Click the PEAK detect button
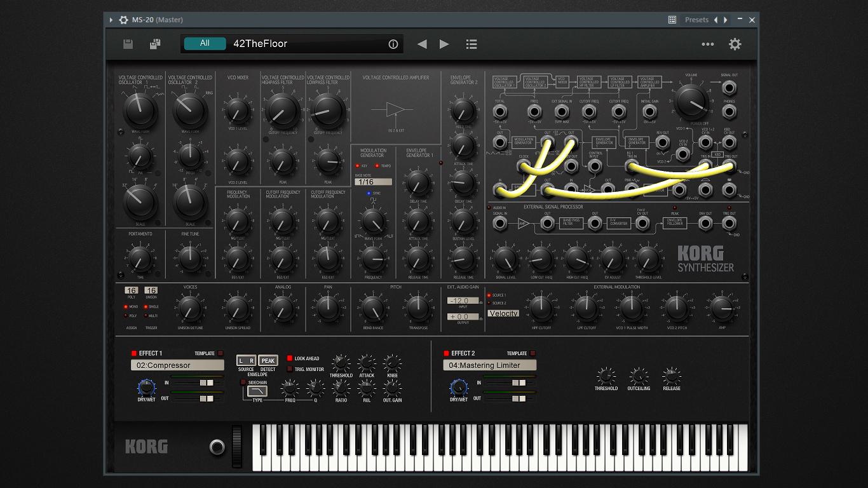 268,360
